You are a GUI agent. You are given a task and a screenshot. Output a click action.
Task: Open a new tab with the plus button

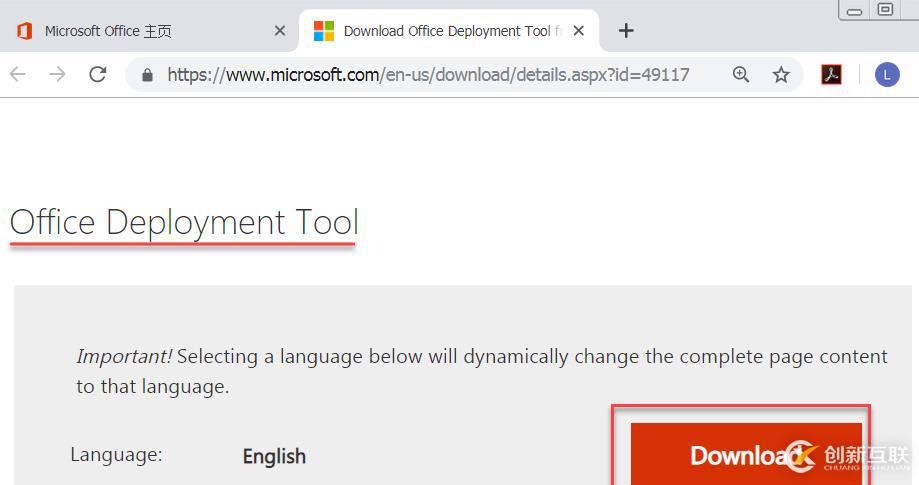click(x=626, y=30)
